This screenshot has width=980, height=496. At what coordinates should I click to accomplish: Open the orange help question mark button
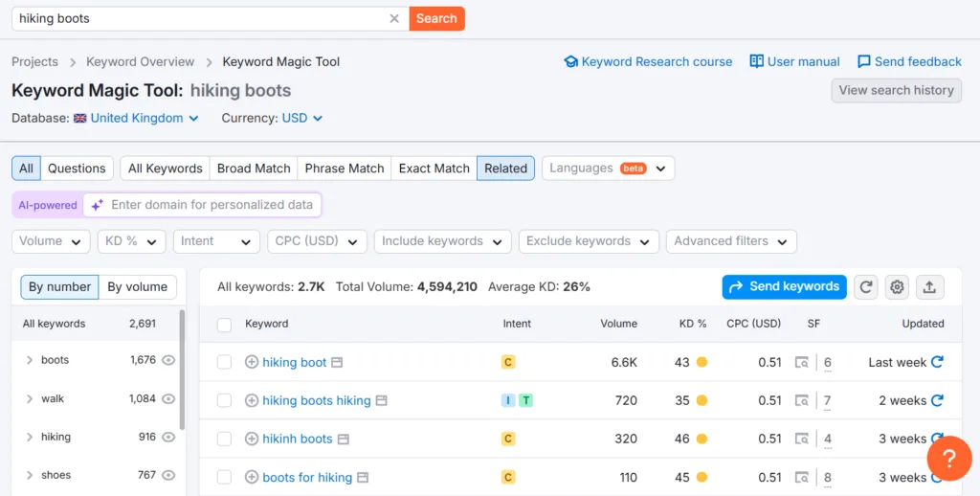[x=948, y=459]
